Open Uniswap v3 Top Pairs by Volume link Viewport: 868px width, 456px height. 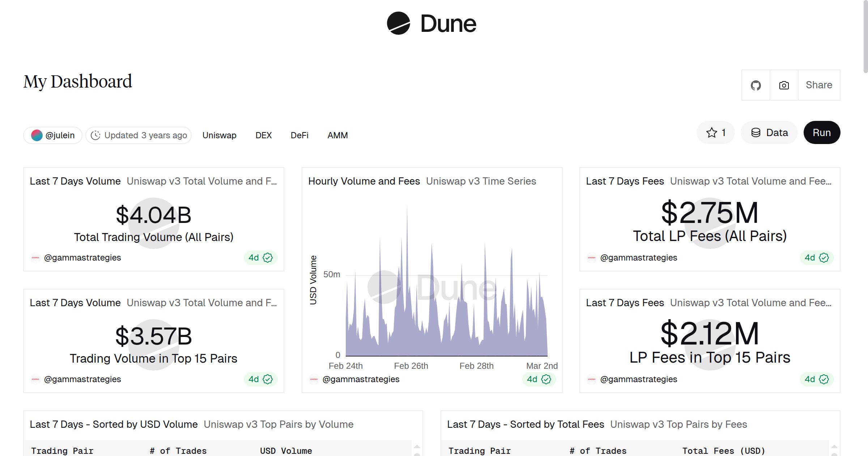tap(278, 425)
